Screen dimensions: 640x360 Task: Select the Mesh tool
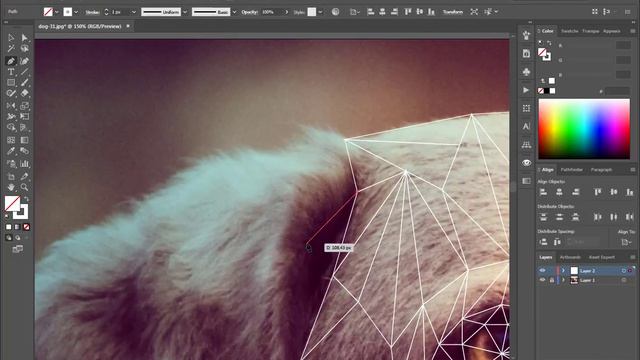[x=11, y=140]
